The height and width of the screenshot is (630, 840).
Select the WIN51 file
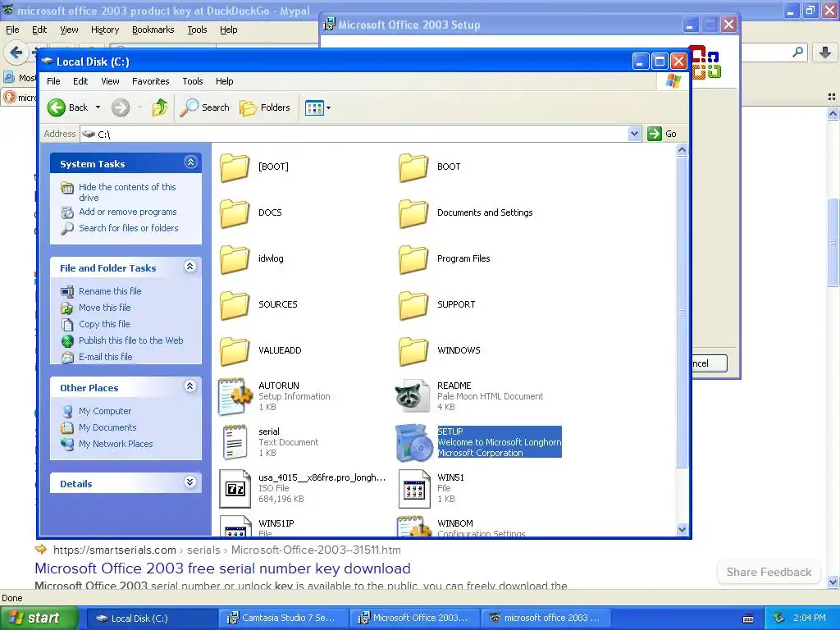pyautogui.click(x=414, y=489)
